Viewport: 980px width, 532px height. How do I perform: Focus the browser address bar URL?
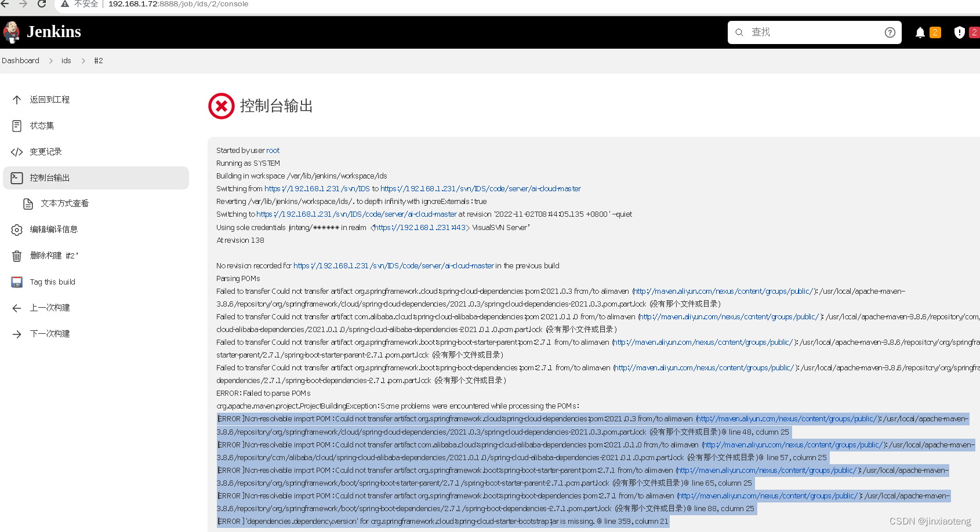[x=178, y=4]
